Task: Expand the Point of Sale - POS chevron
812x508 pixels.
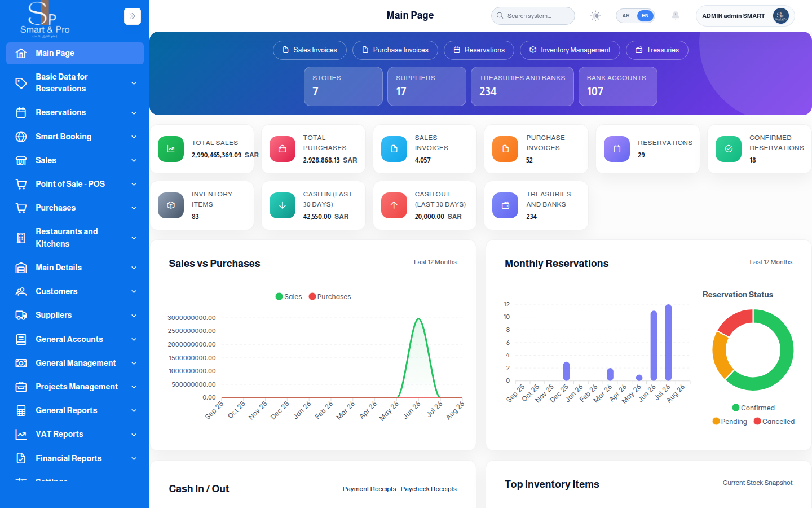Action: 134,184
